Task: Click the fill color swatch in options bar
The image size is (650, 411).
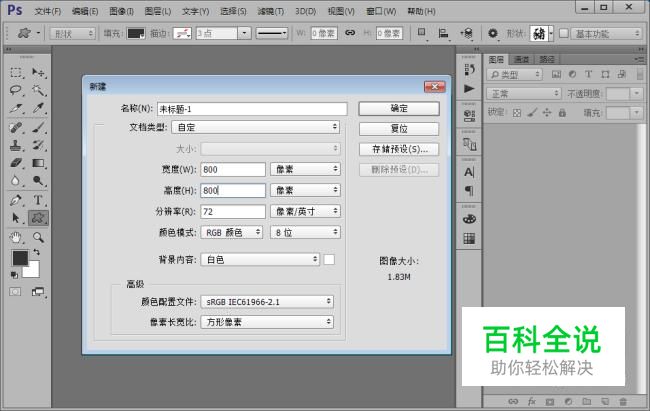Action: click(x=136, y=33)
